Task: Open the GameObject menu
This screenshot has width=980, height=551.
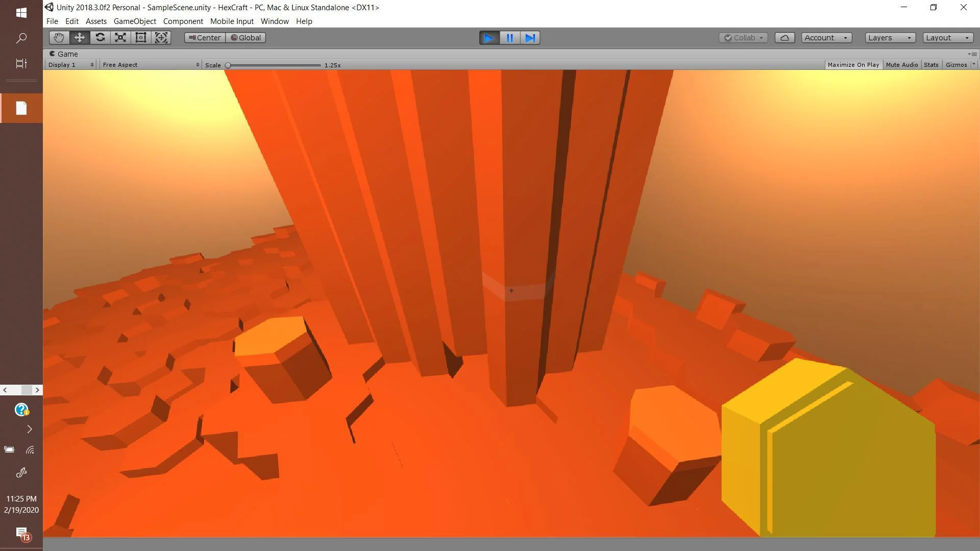Action: [135, 21]
